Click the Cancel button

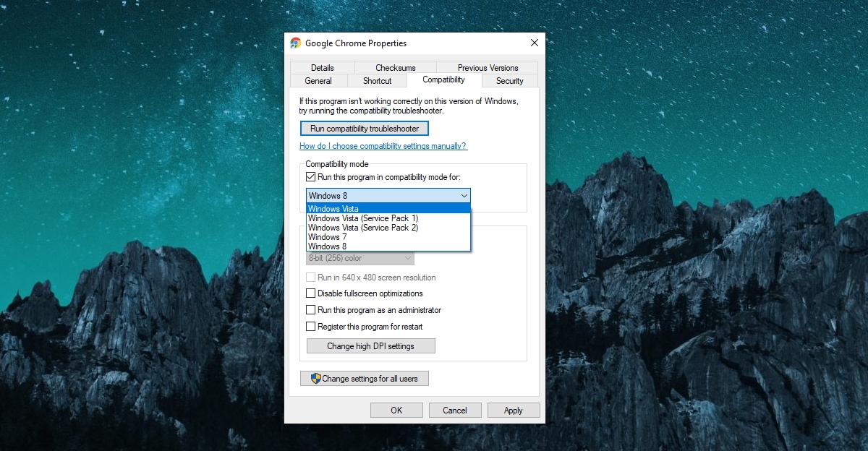tap(455, 410)
